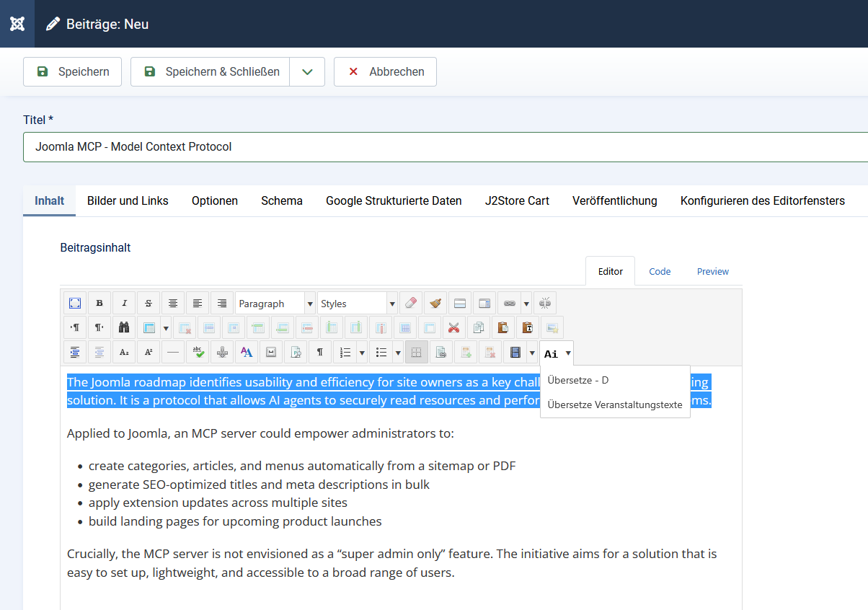Expand the Speichern & Schließen dropdown arrow
Screen dimensions: 868x610
pyautogui.click(x=308, y=71)
